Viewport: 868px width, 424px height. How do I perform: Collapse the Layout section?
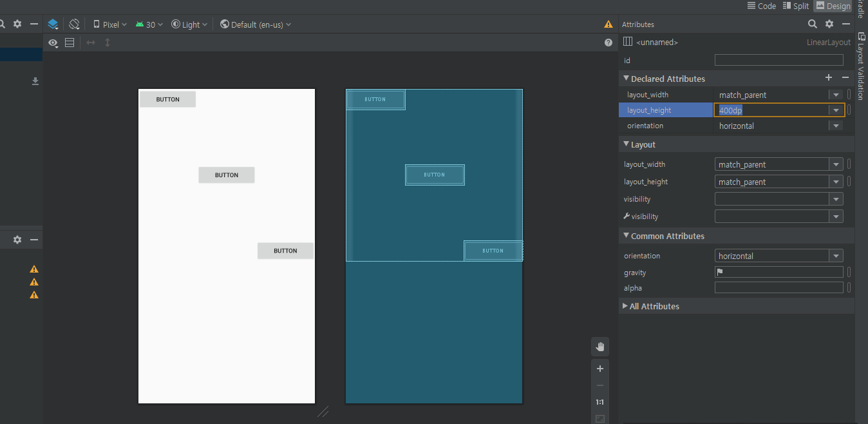[626, 144]
